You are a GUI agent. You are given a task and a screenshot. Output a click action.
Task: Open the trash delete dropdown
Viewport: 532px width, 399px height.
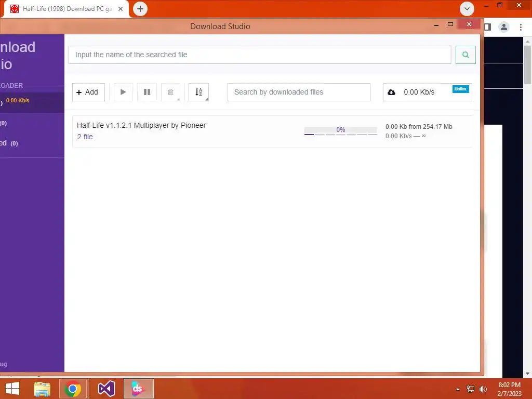pos(170,92)
